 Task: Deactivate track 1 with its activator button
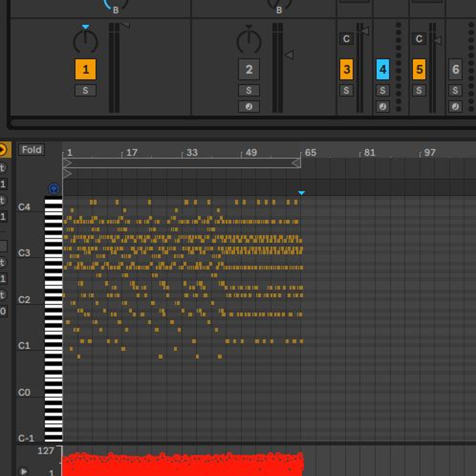click(x=85, y=69)
